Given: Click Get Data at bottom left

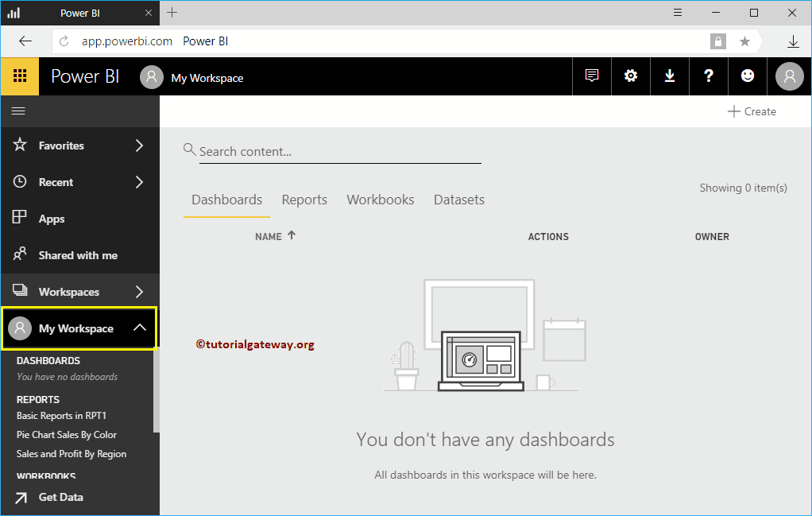Looking at the screenshot, I should click(60, 498).
